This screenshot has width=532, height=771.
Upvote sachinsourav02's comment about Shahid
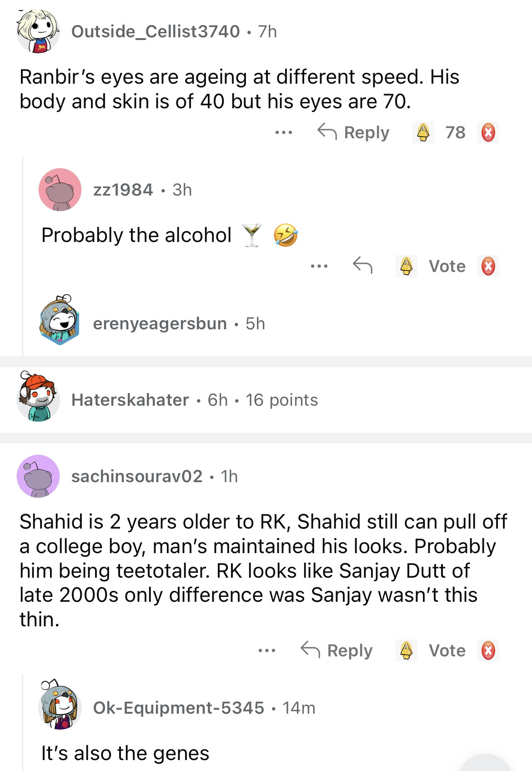(407, 650)
